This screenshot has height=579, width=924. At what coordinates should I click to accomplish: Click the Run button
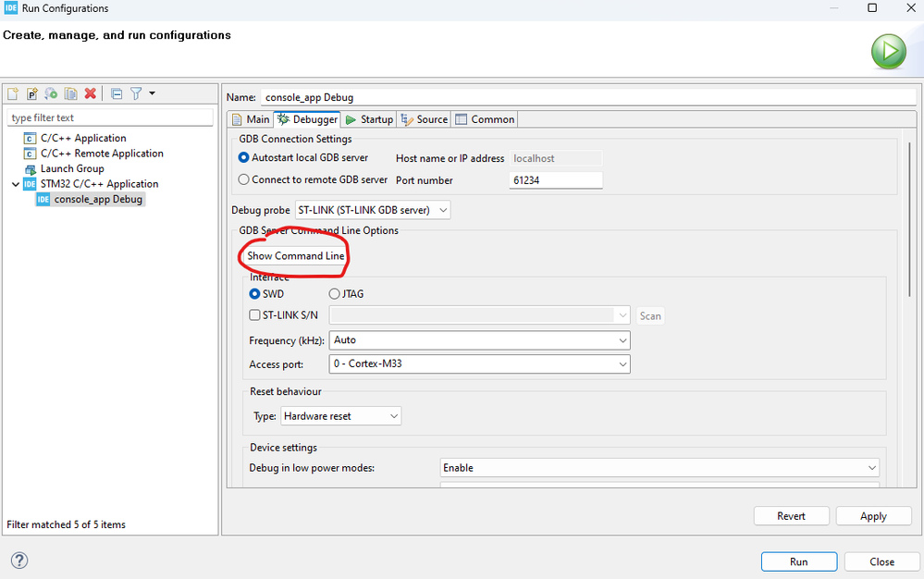(x=799, y=562)
